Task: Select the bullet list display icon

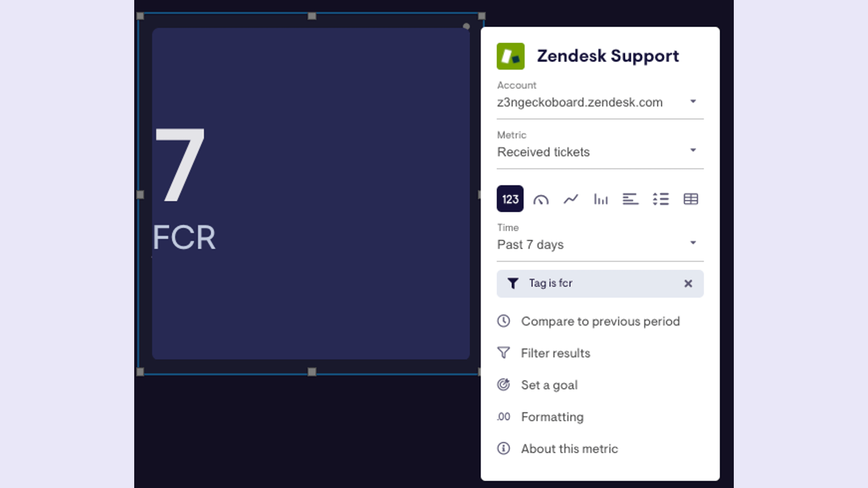Action: pos(660,199)
